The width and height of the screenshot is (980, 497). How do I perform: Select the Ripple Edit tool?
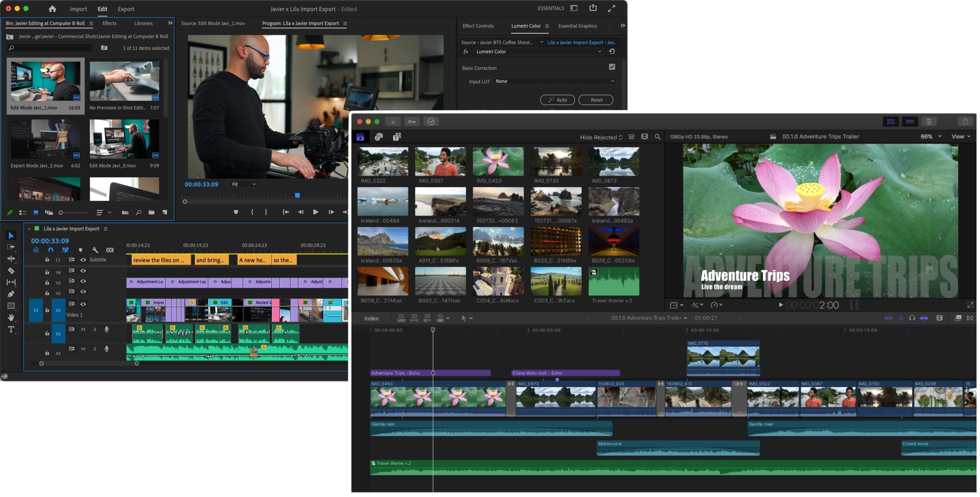tap(11, 259)
